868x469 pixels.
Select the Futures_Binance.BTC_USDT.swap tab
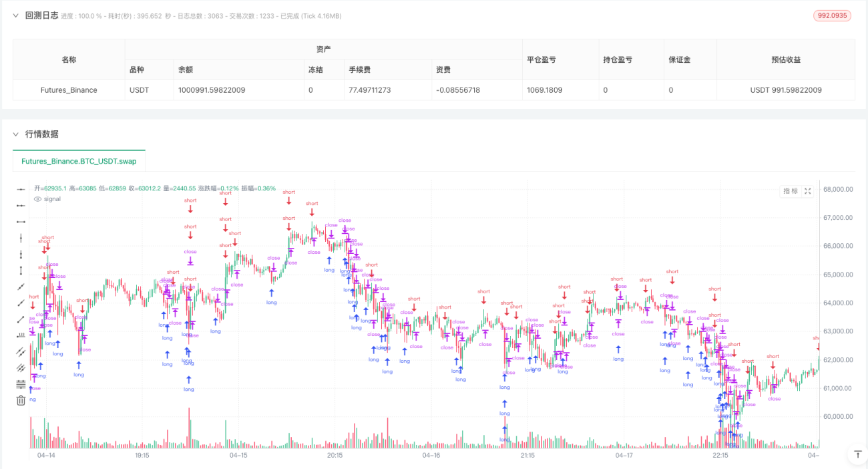pos(79,161)
